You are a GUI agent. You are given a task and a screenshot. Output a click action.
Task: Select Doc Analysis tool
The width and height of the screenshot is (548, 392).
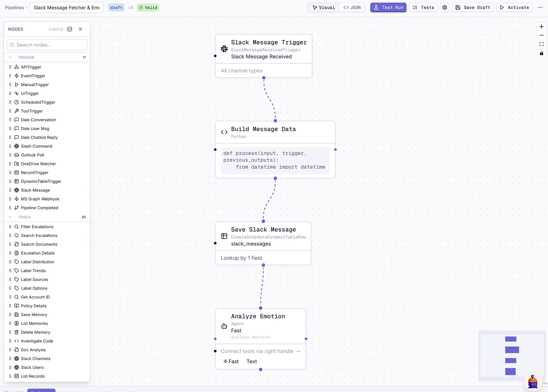47,350
